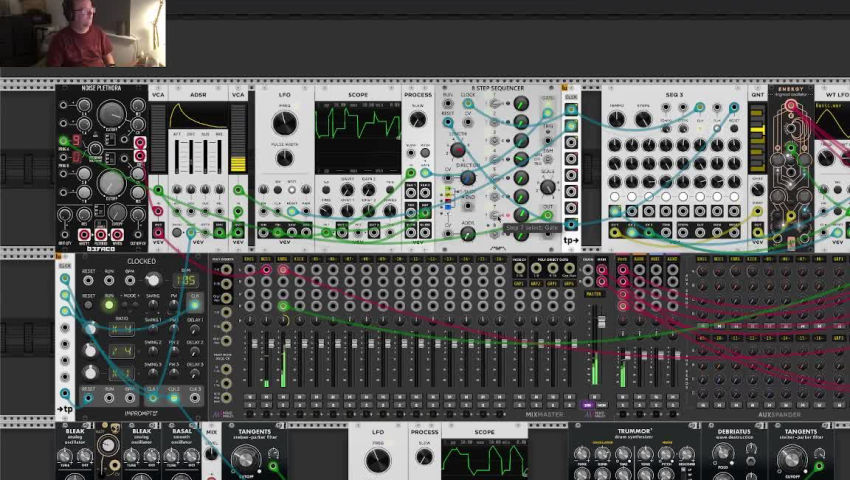
Task: Click the ADSR release slider
Action: coord(220,156)
